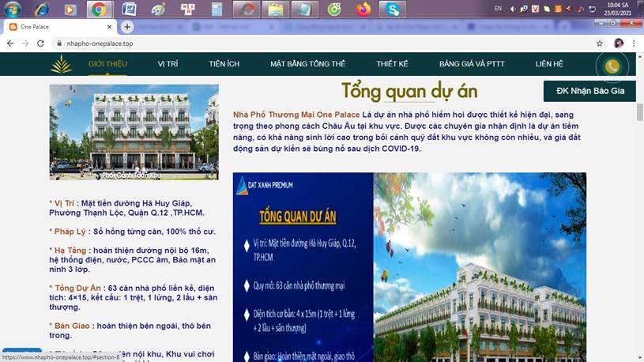The width and height of the screenshot is (644, 362).
Task: Click the Tổng Dự Án label in the sidebar
Action: tap(77, 288)
